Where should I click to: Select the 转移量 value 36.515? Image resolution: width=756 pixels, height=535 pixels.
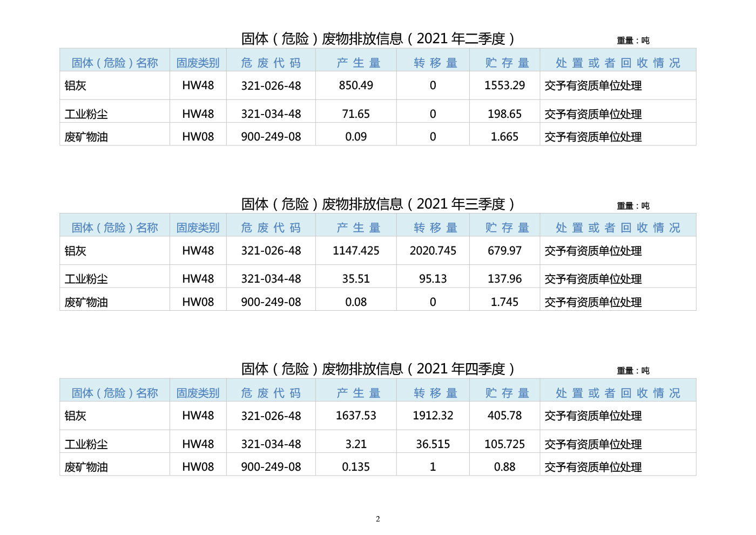click(x=433, y=444)
